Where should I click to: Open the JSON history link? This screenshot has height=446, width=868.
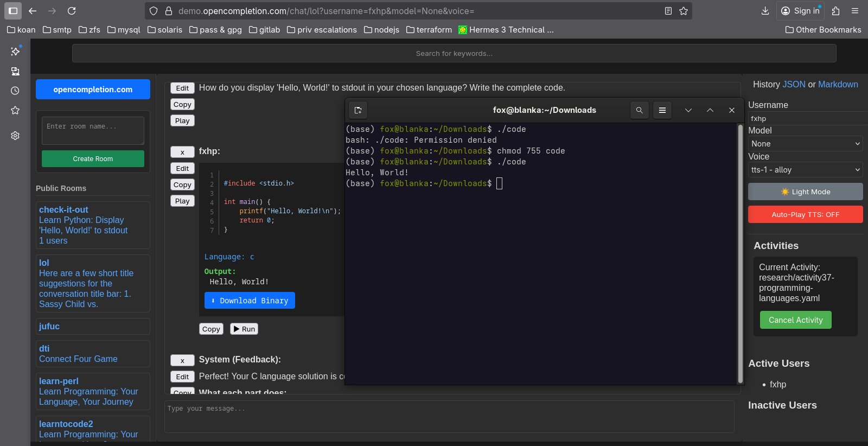pos(794,85)
